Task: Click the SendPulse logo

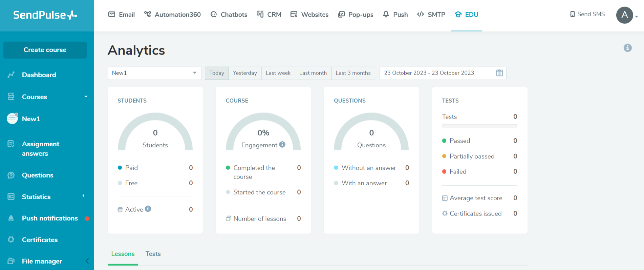Action: [x=45, y=15]
